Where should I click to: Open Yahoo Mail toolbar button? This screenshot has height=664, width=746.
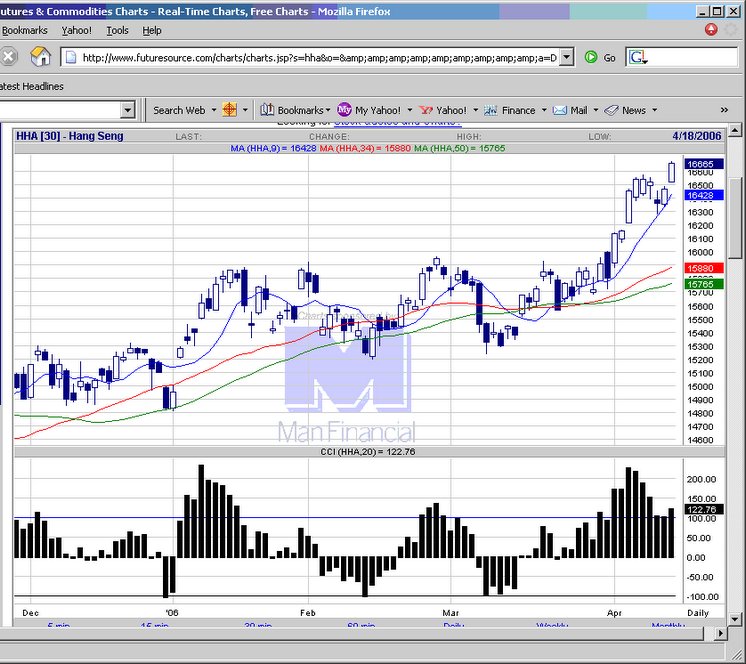tap(570, 110)
